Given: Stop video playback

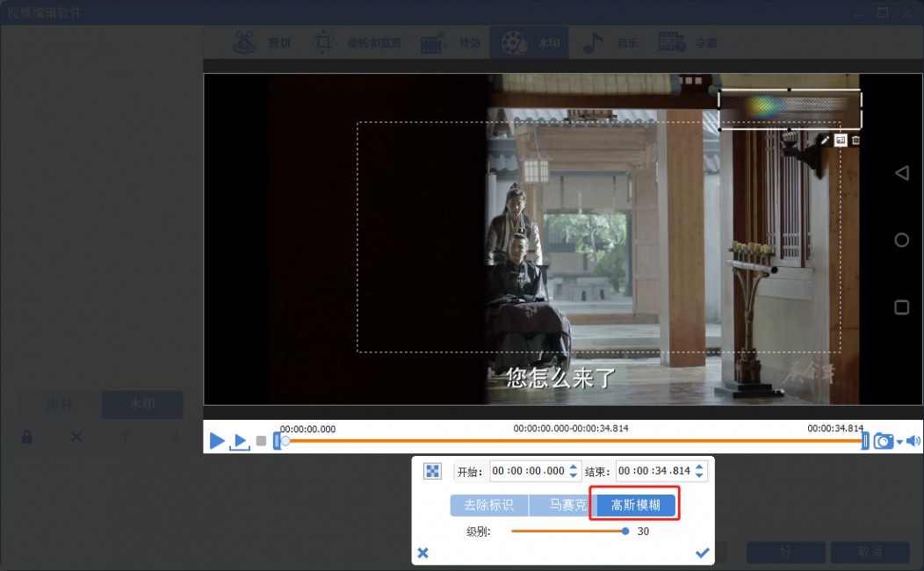Looking at the screenshot, I should point(261,441).
